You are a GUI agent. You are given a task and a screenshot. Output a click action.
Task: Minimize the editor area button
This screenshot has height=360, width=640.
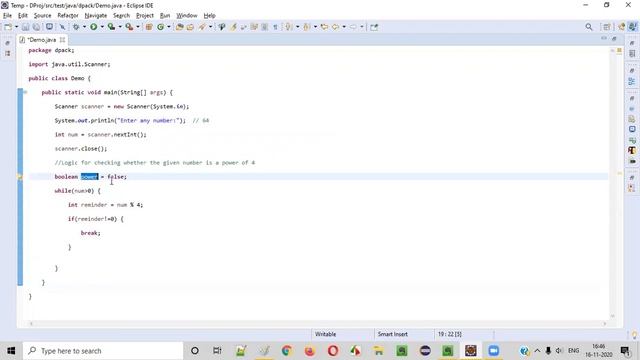tap(604, 38)
